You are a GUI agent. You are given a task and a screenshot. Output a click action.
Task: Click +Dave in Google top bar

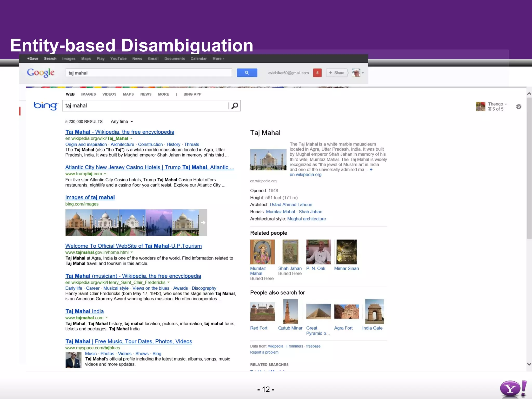click(33, 59)
